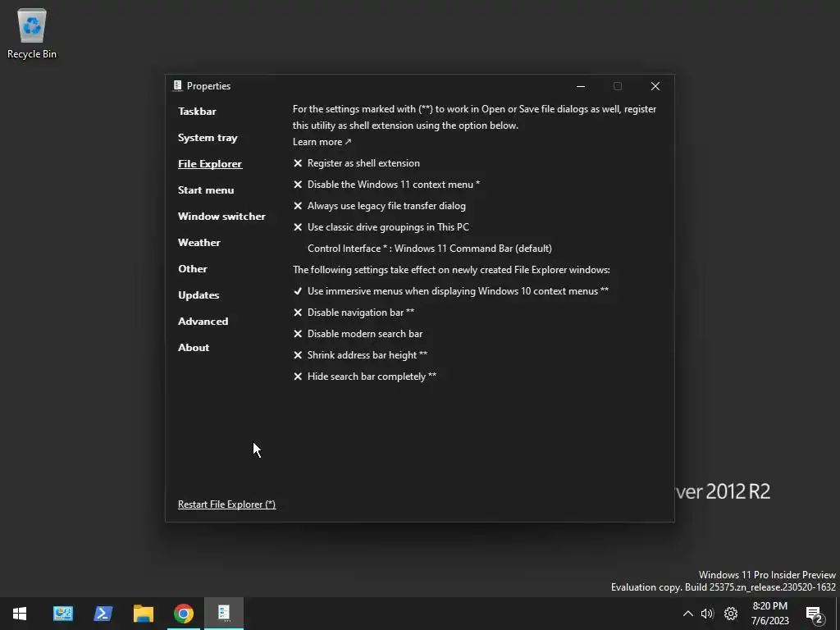This screenshot has width=840, height=630.
Task: Open the volume speaker tray icon
Action: (x=707, y=614)
